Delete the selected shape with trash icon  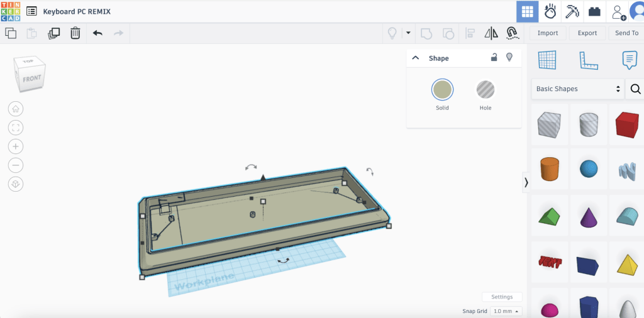(75, 33)
